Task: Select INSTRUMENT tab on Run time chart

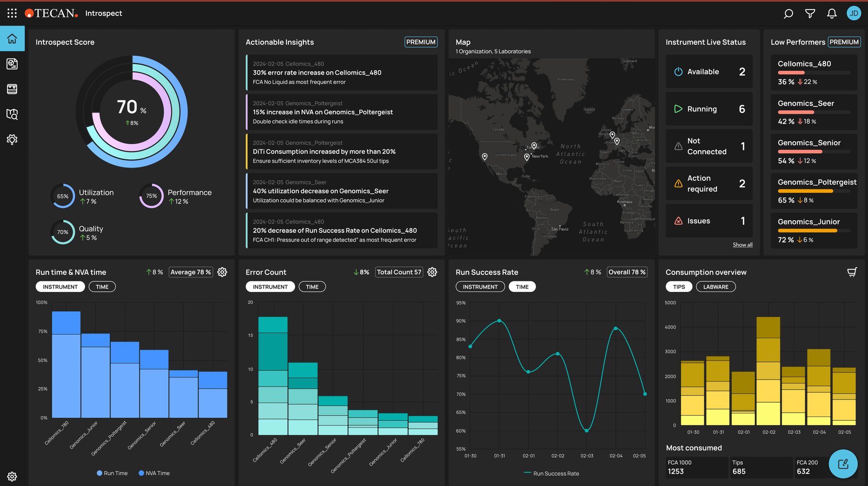Action: point(60,286)
